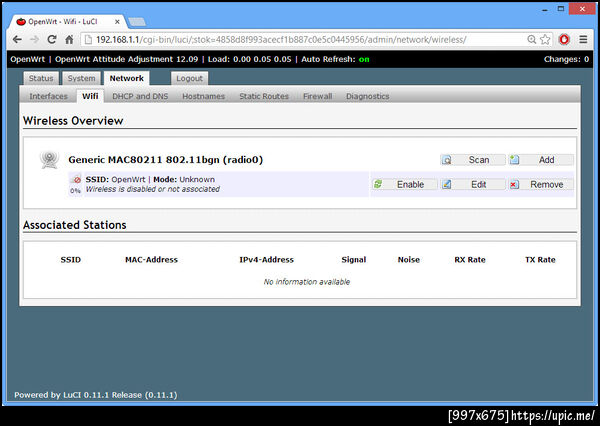Click the TX Rate column header
This screenshot has height=426, width=600.
tap(540, 260)
